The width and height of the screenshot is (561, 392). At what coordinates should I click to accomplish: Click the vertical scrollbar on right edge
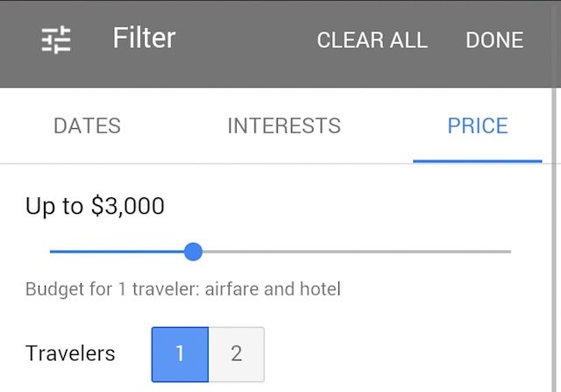556,237
